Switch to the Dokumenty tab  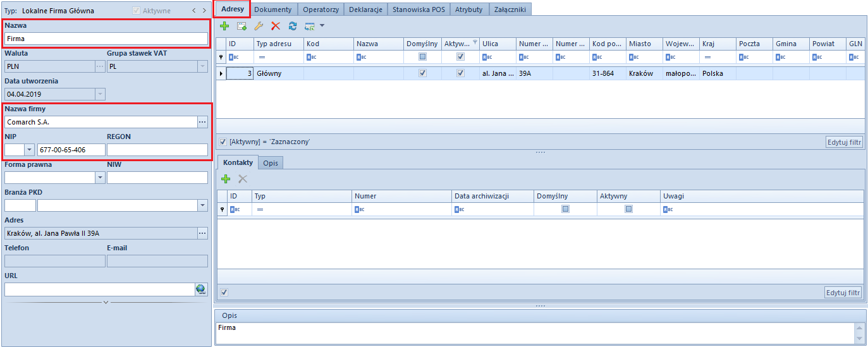[273, 9]
